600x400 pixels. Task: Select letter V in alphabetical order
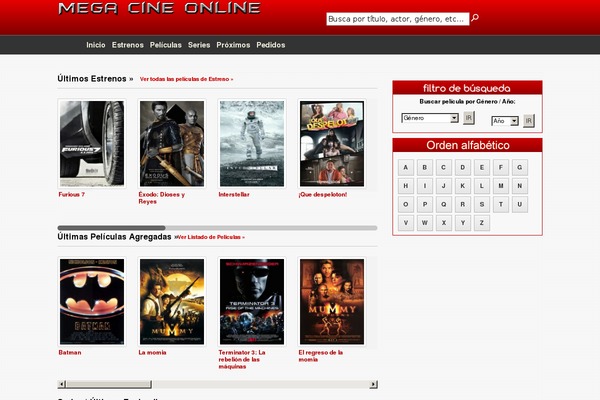pyautogui.click(x=406, y=223)
